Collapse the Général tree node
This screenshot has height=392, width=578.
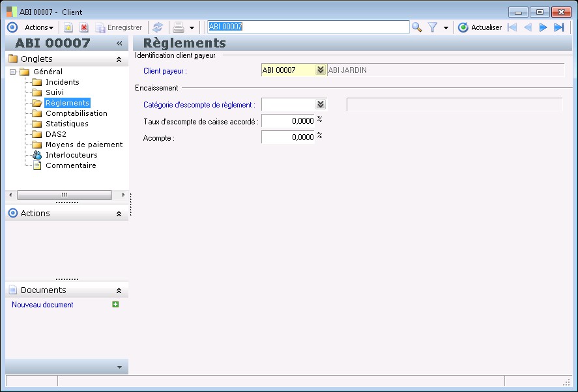point(13,72)
